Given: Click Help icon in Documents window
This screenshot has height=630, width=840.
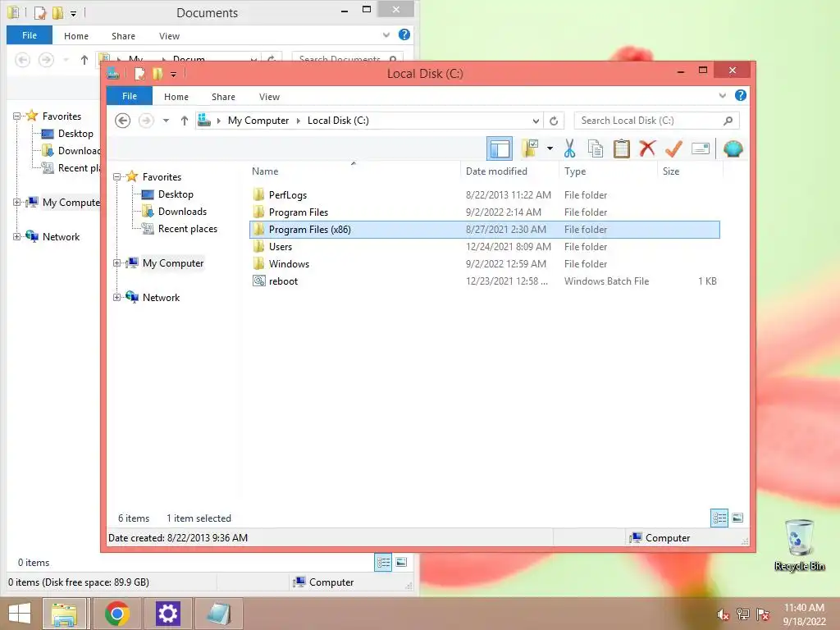Looking at the screenshot, I should coord(404,34).
